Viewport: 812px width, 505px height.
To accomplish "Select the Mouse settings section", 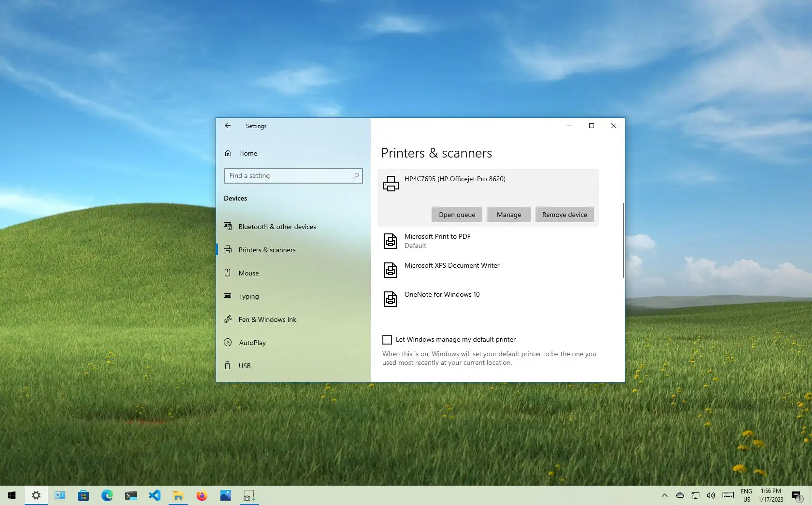I will click(x=248, y=273).
